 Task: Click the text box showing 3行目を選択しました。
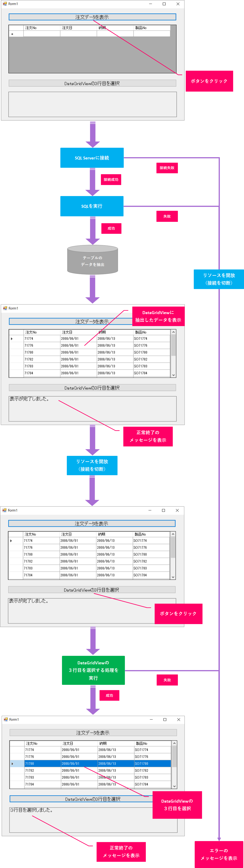coord(93,819)
